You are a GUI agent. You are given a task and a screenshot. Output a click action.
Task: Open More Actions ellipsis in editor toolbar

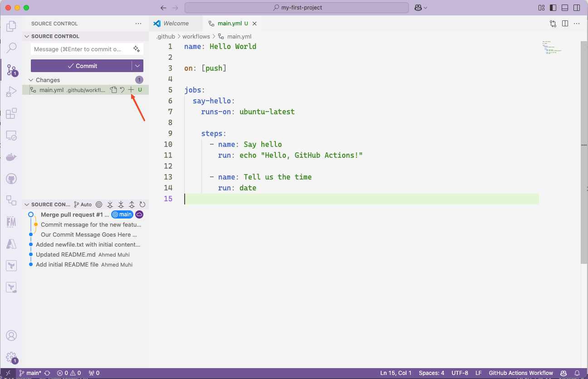(577, 24)
